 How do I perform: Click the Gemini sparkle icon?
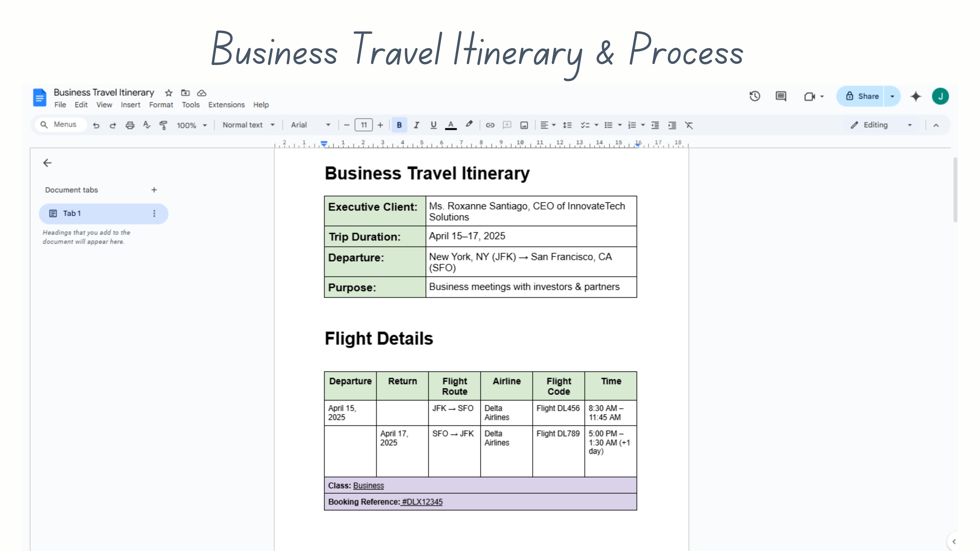(x=916, y=96)
